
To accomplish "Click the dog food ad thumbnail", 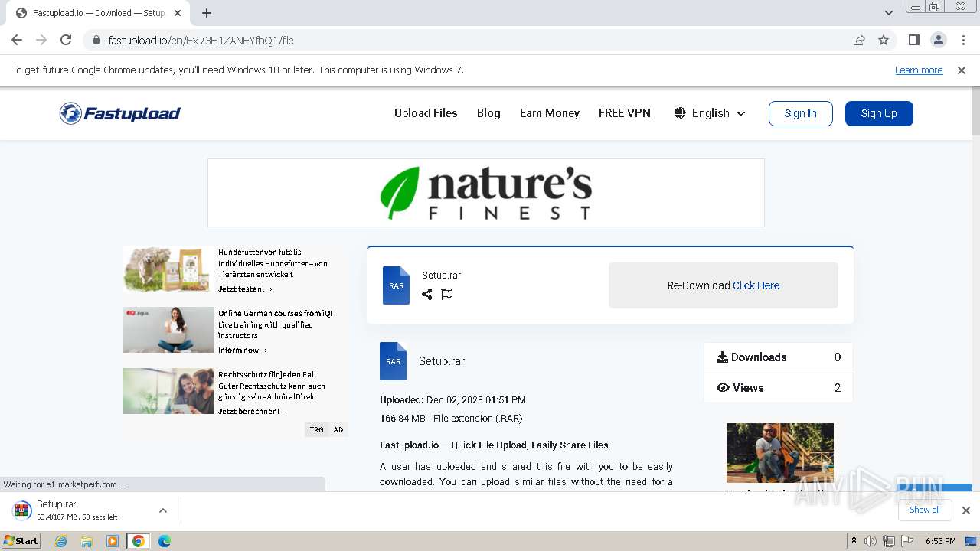I will click(x=168, y=269).
